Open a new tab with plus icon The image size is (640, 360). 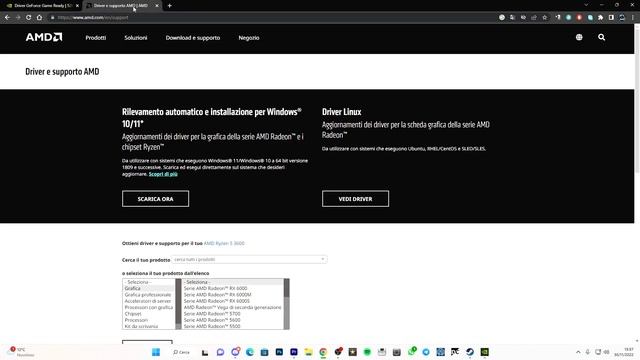tap(169, 6)
